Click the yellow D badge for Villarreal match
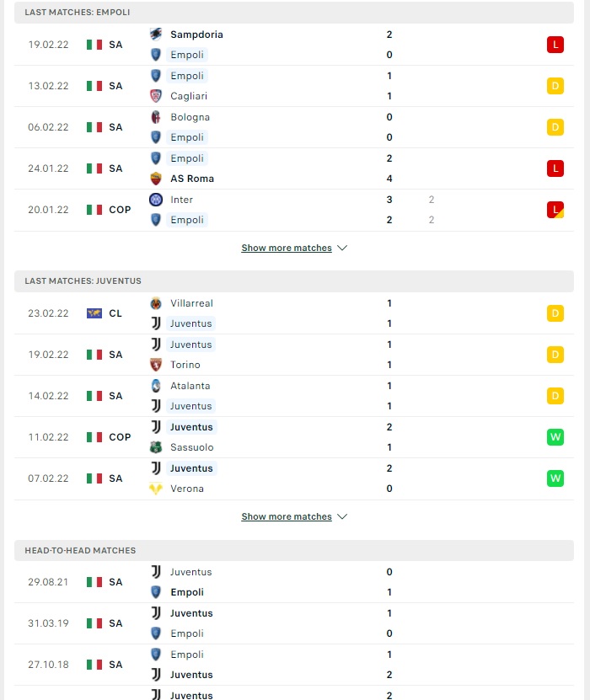Screen dimensions: 590x700 [555, 313]
